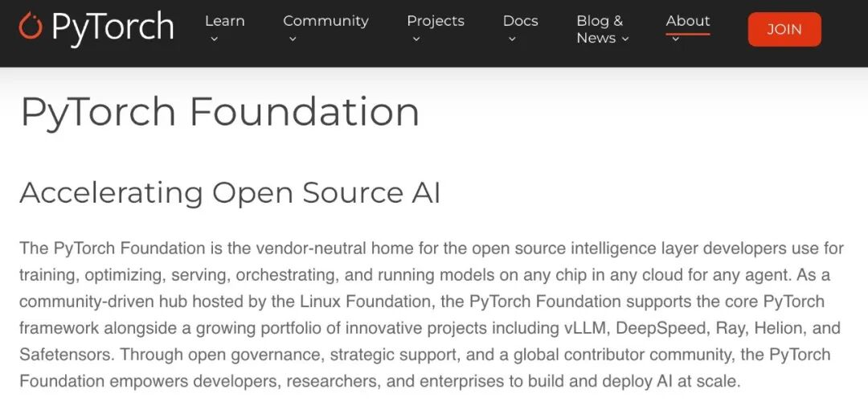The height and width of the screenshot is (419, 868).
Task: Select the About menu item
Action: [687, 21]
